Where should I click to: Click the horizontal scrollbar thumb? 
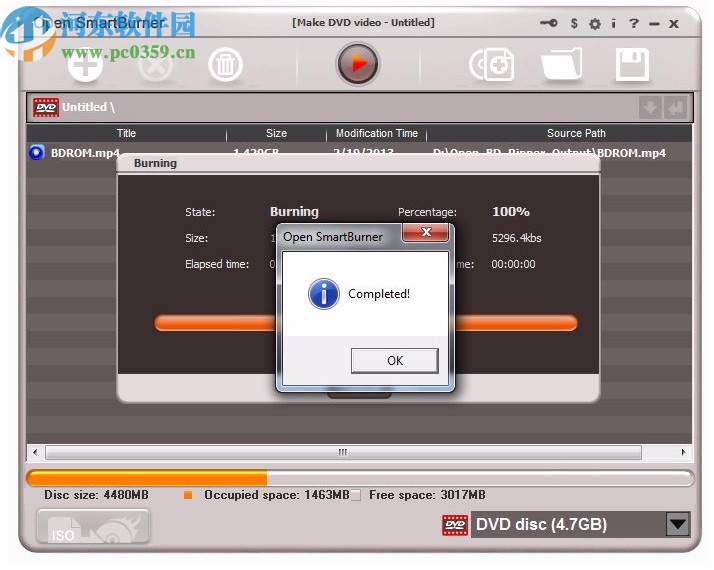(343, 453)
